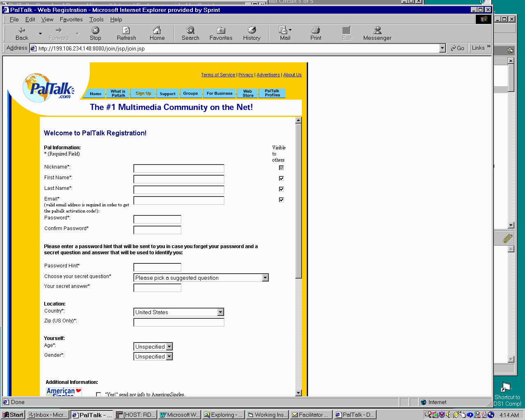Open the Privacy link
Image resolution: width=525 pixels, height=420 pixels.
246,75
